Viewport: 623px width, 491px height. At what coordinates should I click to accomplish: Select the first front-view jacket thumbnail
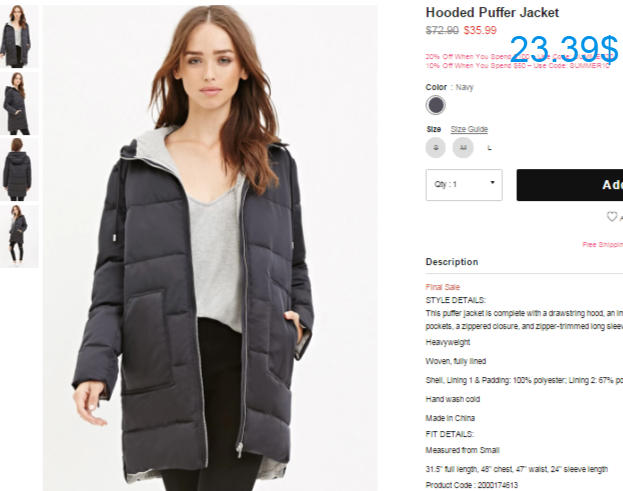(19, 36)
